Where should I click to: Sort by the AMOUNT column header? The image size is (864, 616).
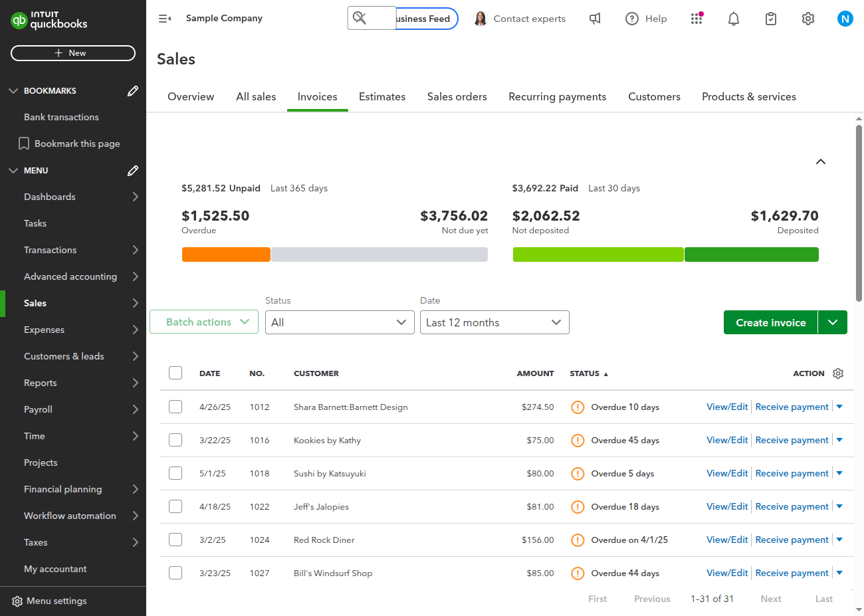535,373
